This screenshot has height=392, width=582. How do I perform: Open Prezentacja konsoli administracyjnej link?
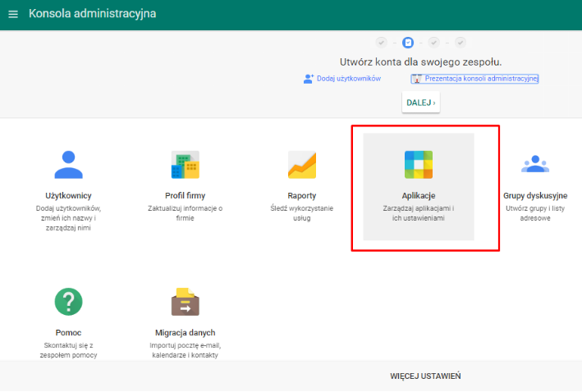coord(481,79)
